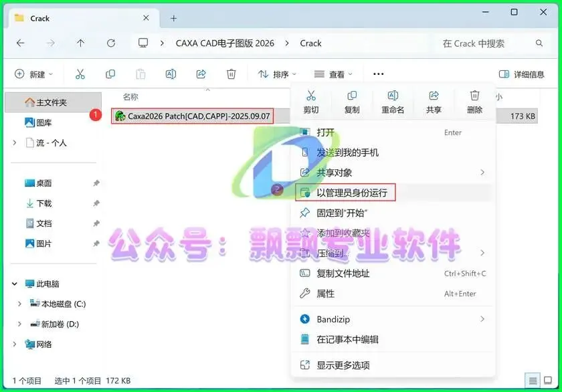Open the 查看 view dropdown
This screenshot has height=392, width=562.
pyautogui.click(x=333, y=74)
